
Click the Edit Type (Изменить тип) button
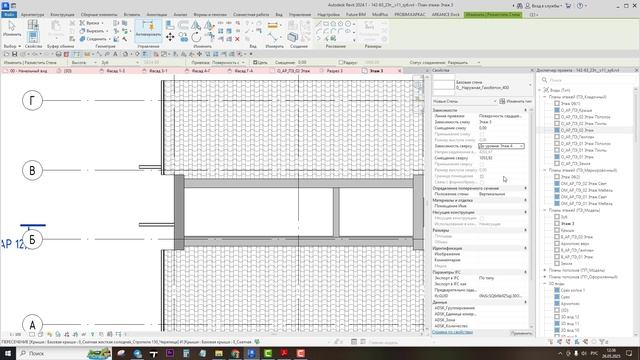tap(516, 101)
